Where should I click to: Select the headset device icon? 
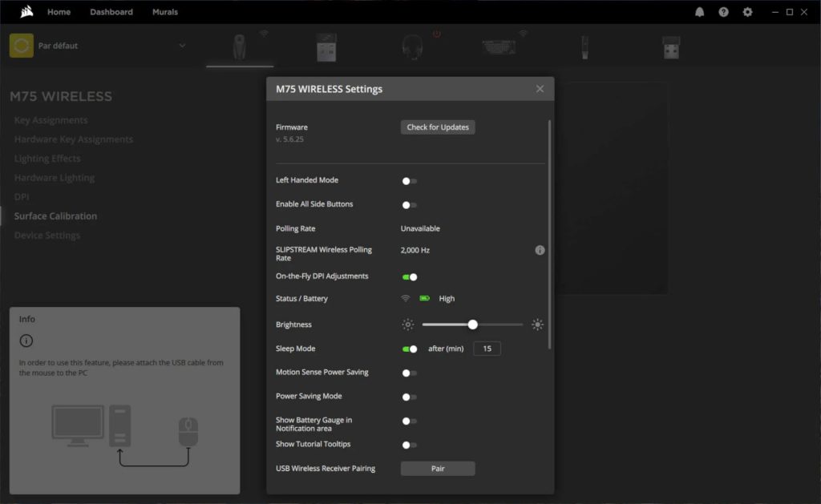[x=412, y=48]
